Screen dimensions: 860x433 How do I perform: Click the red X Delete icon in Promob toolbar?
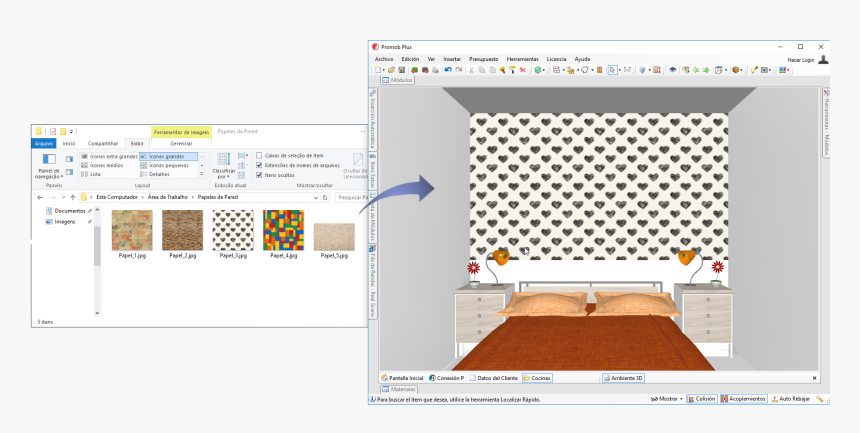[x=523, y=70]
